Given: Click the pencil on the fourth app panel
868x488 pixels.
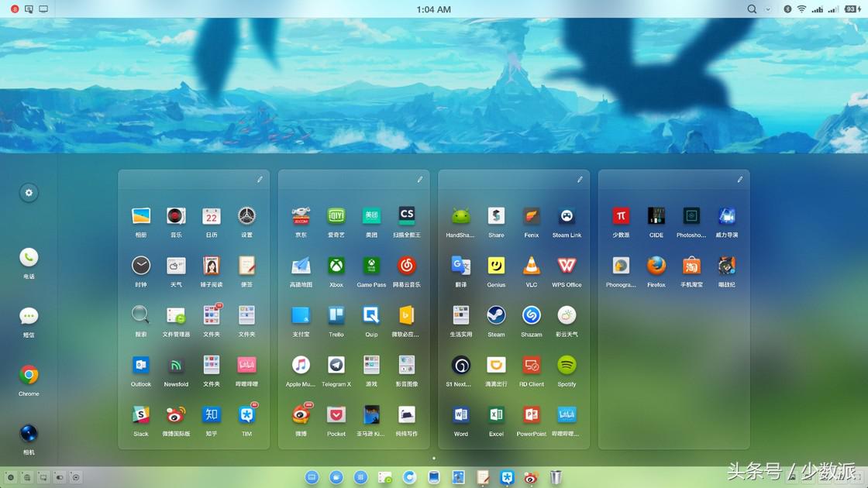Looking at the screenshot, I should click(x=739, y=180).
